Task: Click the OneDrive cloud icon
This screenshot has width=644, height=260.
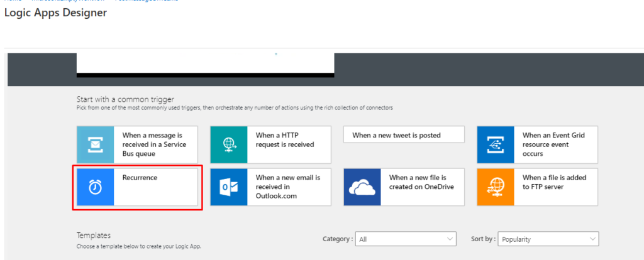Action: coord(362,187)
